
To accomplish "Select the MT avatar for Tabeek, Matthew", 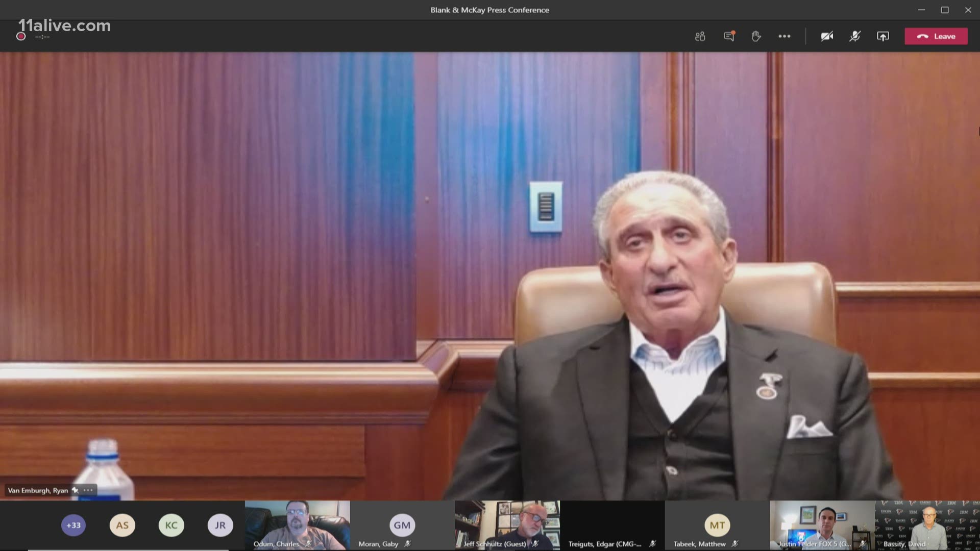I will point(717,525).
